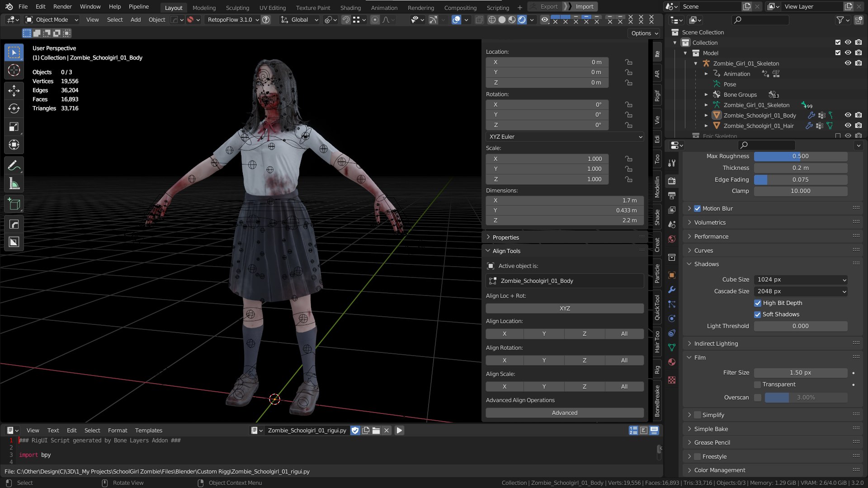Hide Zombie_Schoolgirl_01_Hair with eye icon
Screen dimensions: 868x488
[x=848, y=126]
